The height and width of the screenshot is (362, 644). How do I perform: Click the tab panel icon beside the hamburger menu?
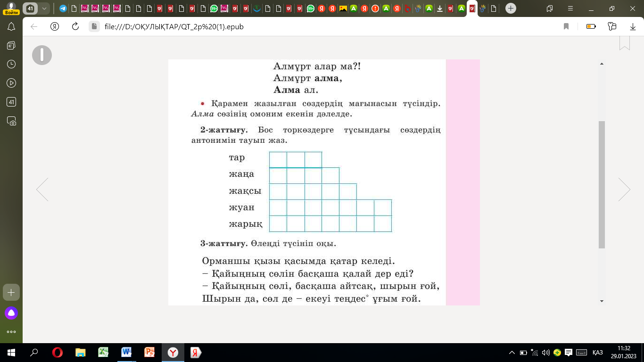click(549, 8)
